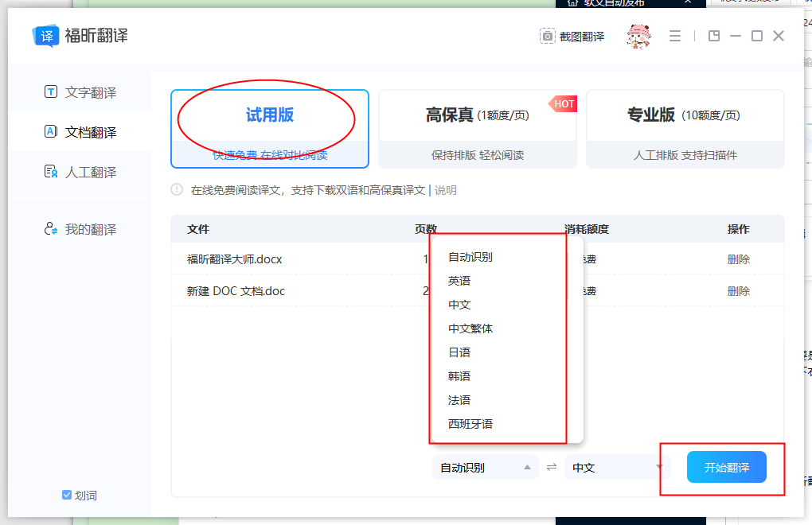Click the info icon before the free-reading notice

click(177, 190)
